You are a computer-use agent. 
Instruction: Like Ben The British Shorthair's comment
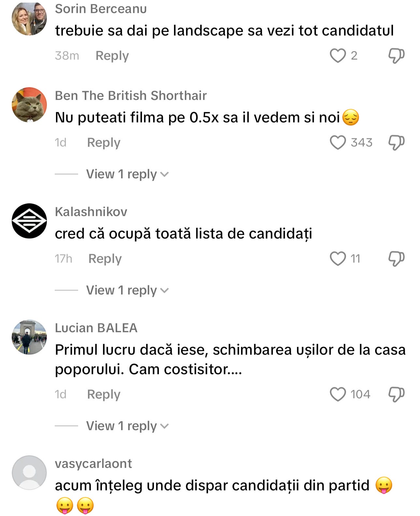click(x=338, y=143)
